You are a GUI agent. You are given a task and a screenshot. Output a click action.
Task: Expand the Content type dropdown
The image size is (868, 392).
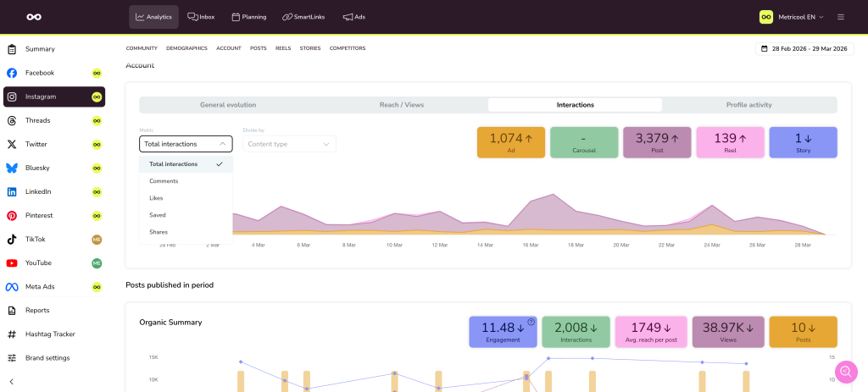[x=289, y=144]
